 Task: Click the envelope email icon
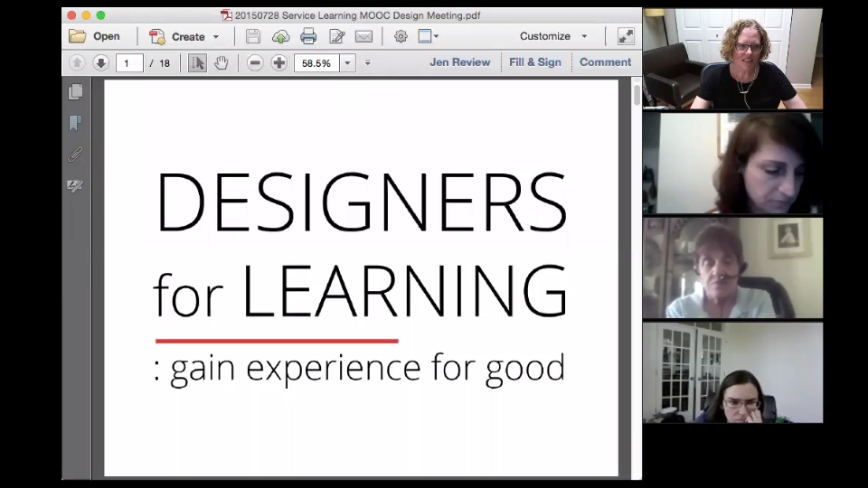[x=363, y=37]
